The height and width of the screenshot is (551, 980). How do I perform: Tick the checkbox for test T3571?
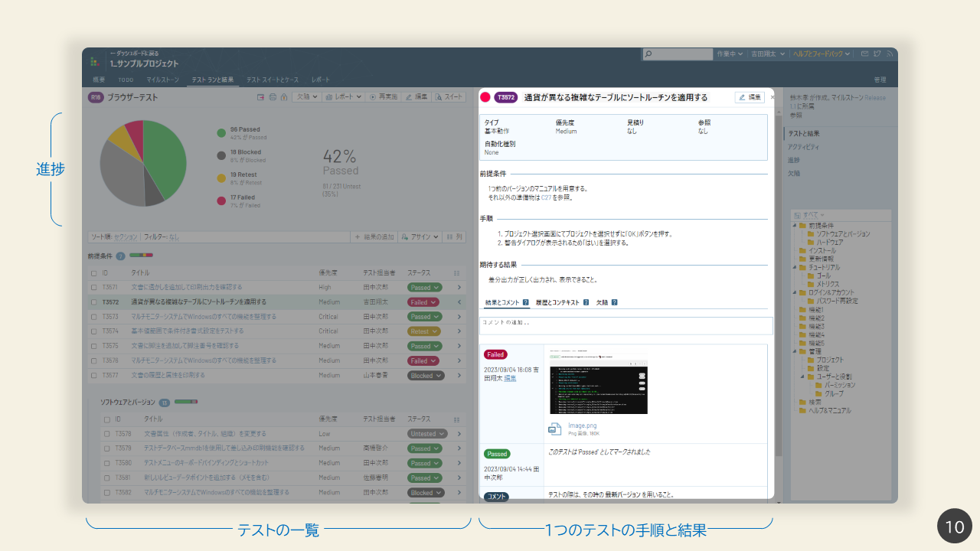click(x=94, y=288)
